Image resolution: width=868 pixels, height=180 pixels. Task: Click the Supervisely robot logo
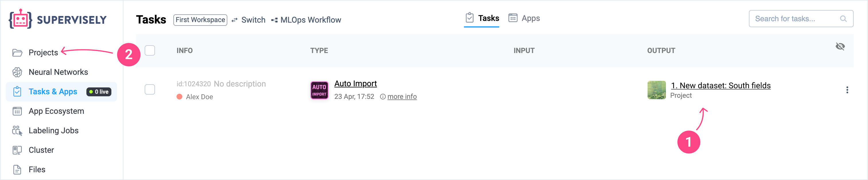[20, 19]
